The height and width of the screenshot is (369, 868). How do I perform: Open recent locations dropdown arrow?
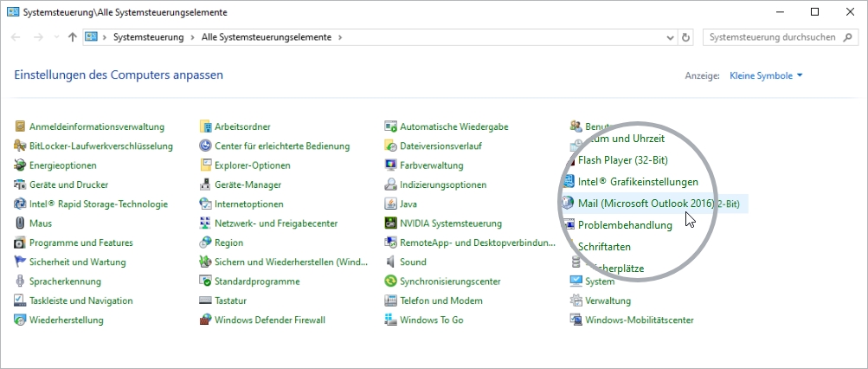pos(56,37)
